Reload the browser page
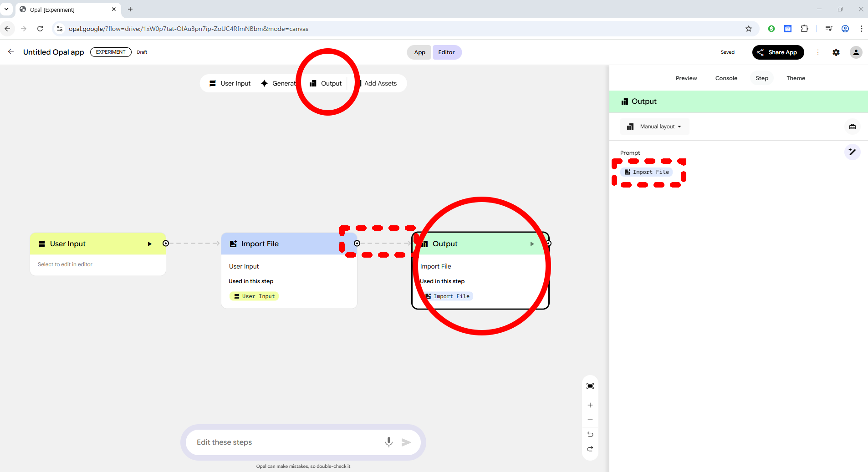Image resolution: width=868 pixels, height=472 pixels. [40, 29]
